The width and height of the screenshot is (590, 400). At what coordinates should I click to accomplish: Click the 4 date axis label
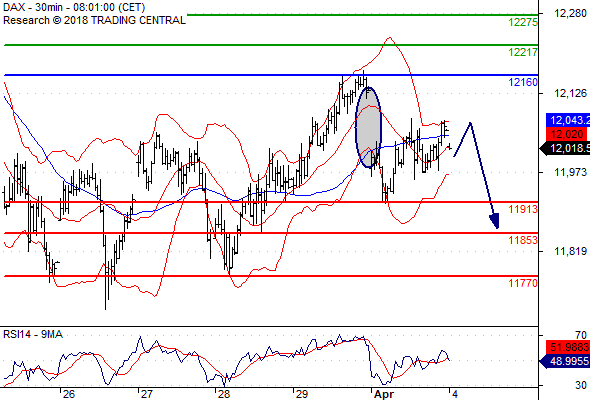coord(455,394)
